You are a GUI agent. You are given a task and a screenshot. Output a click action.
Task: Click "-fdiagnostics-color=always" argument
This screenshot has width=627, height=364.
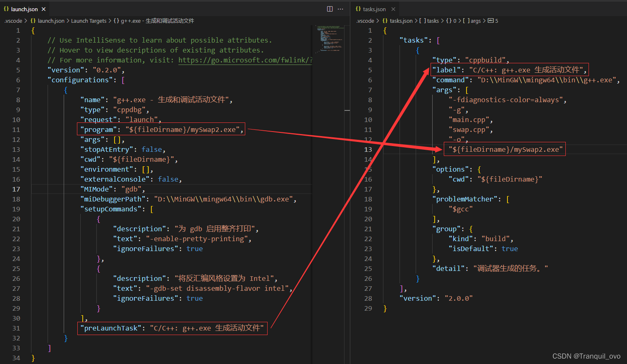click(x=506, y=100)
